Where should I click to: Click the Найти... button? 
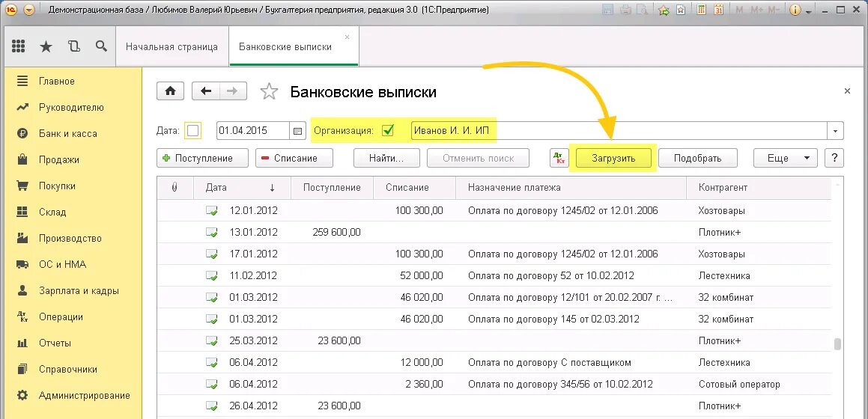coord(386,158)
